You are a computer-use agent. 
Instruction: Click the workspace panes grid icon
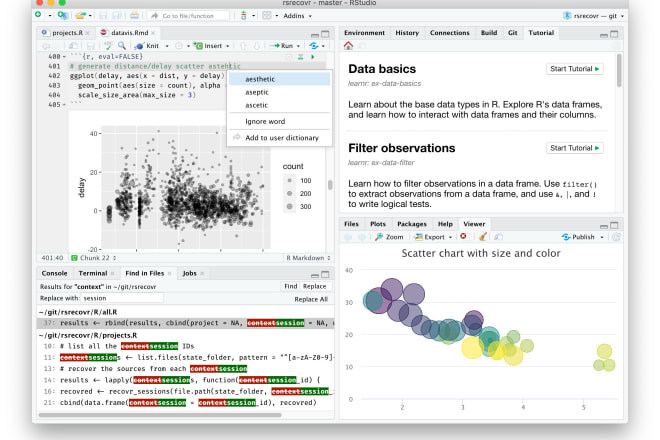[x=267, y=16]
